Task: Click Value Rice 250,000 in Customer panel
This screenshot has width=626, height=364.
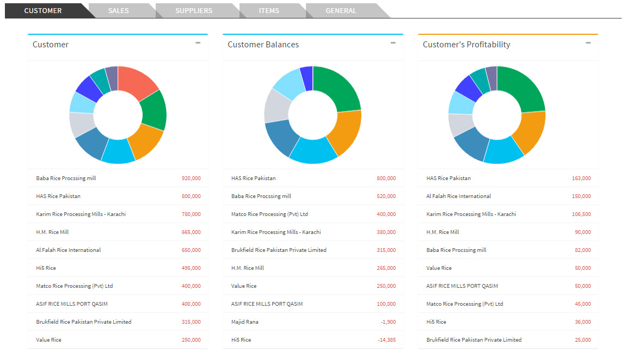Action: click(118, 340)
